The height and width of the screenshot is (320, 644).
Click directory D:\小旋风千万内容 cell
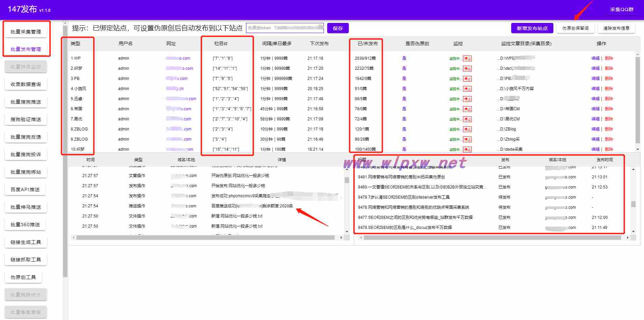tap(515, 89)
